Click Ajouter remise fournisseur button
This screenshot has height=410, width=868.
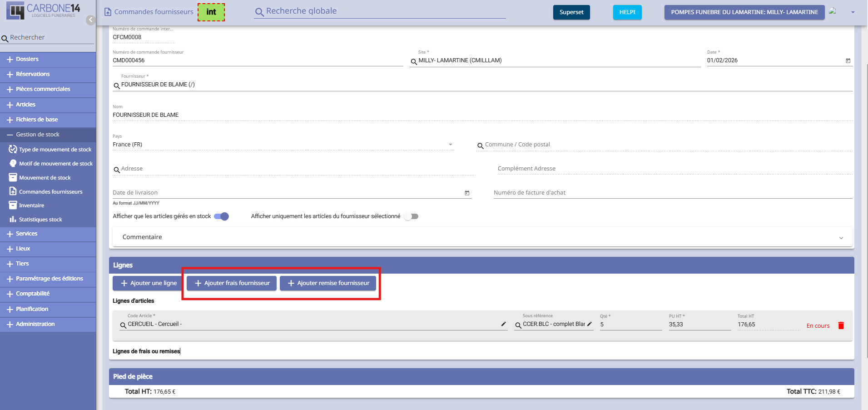tap(328, 283)
